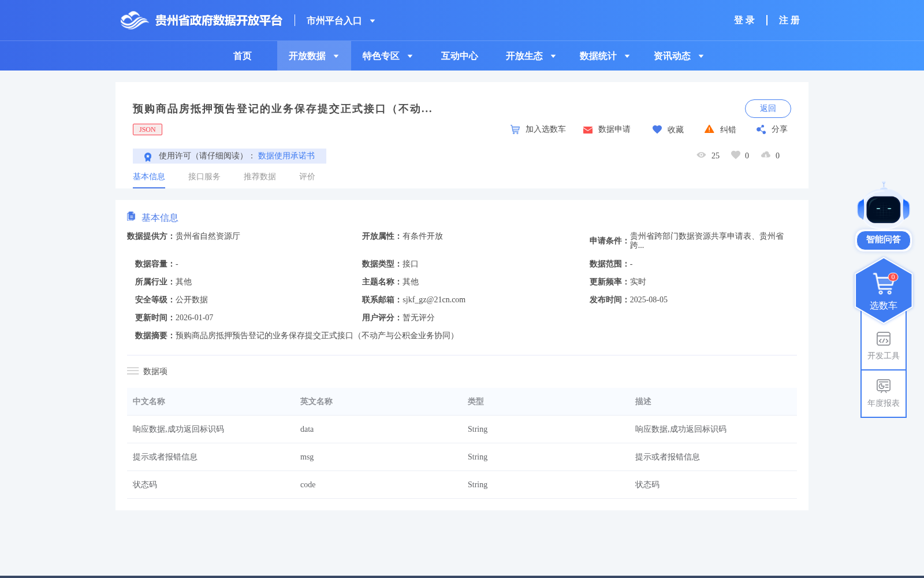Click the eye views icon showing 25
The width and height of the screenshot is (924, 578).
[x=701, y=155]
